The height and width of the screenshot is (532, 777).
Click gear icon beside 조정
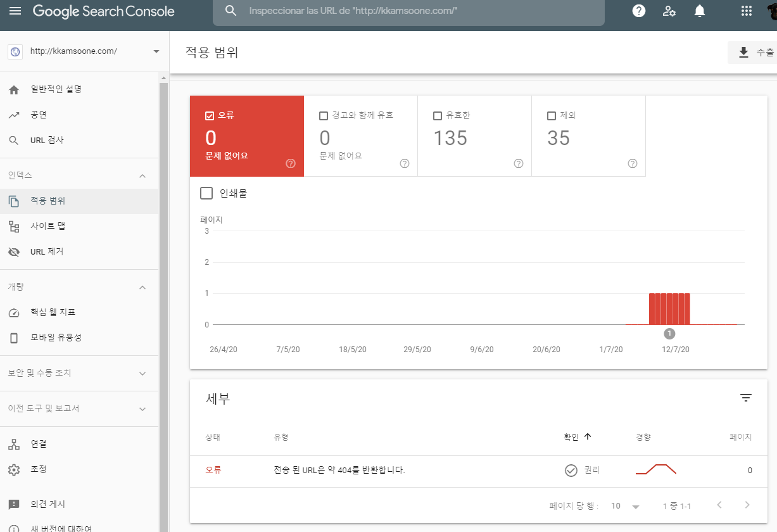click(14, 470)
